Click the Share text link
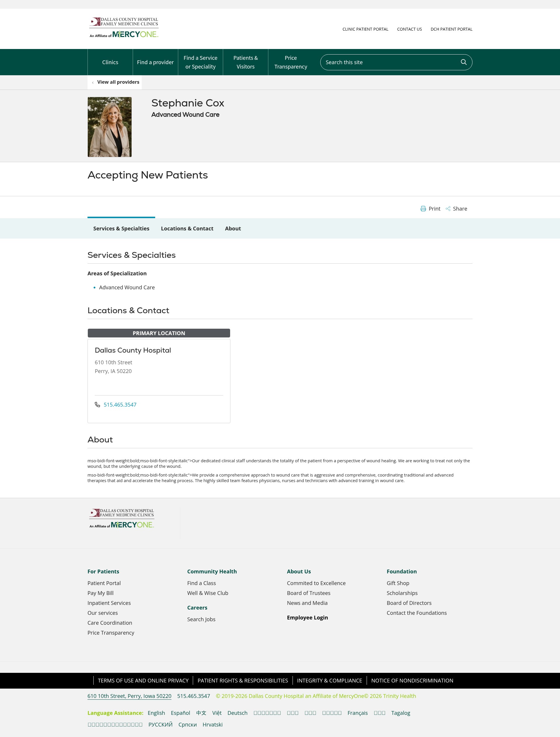Image resolution: width=560 pixels, height=737 pixels. 460,209
